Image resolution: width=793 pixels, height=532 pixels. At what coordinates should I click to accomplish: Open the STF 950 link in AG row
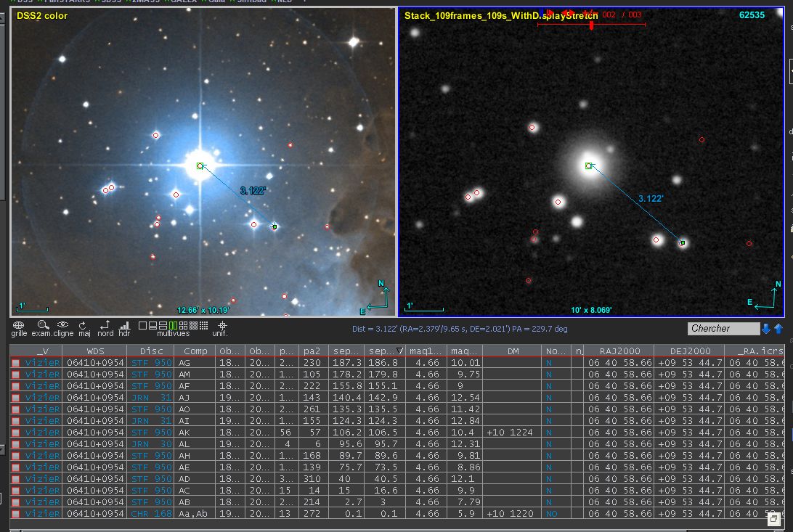[151, 363]
